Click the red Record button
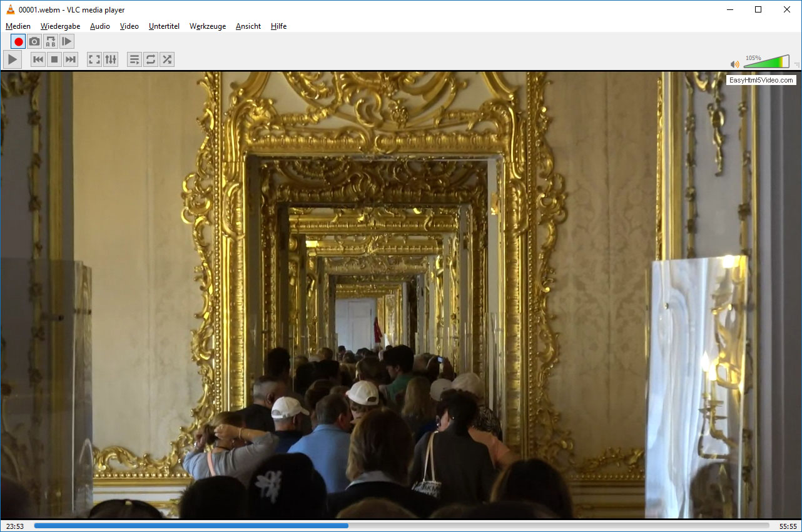 pos(18,42)
